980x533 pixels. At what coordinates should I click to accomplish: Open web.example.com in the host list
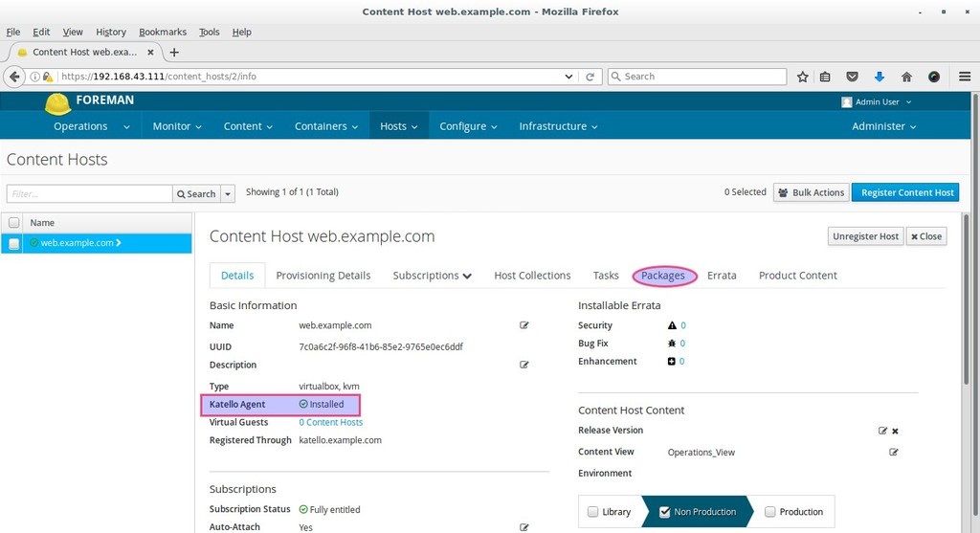click(x=77, y=243)
